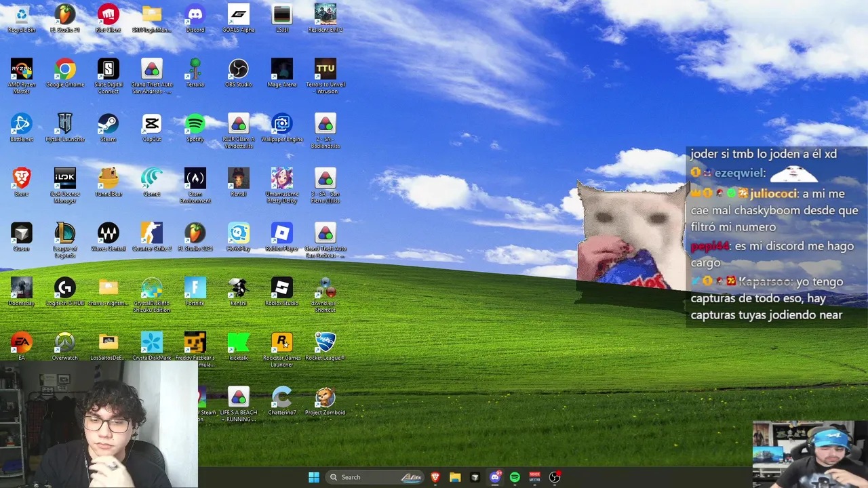The height and width of the screenshot is (488, 868).
Task: Launch the kicktalk desktop shortcut
Action: pyautogui.click(x=239, y=346)
